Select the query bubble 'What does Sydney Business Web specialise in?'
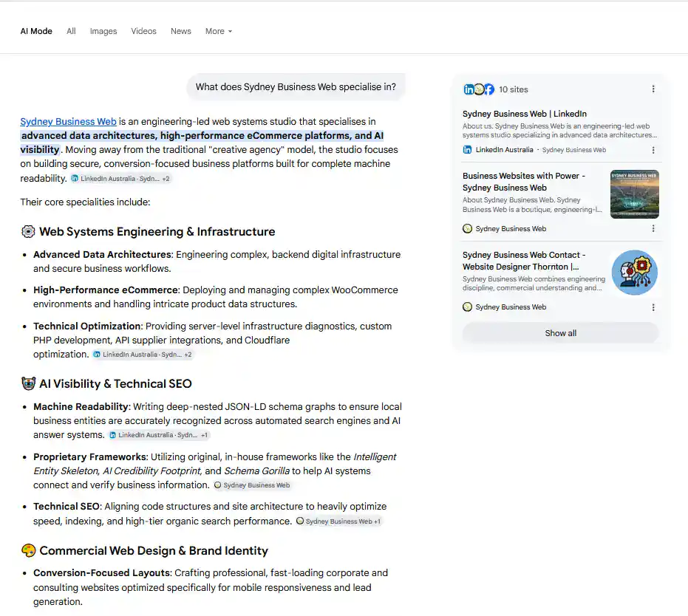688x616 pixels. pyautogui.click(x=296, y=87)
